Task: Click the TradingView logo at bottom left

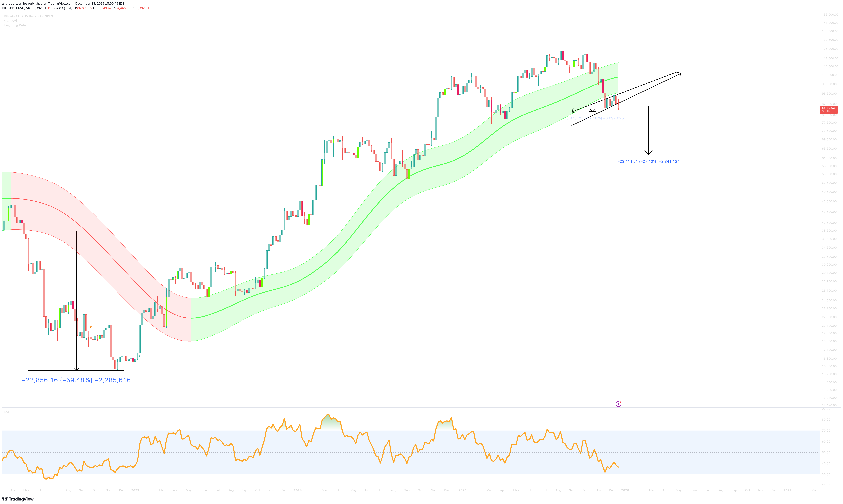Action: (x=18, y=499)
